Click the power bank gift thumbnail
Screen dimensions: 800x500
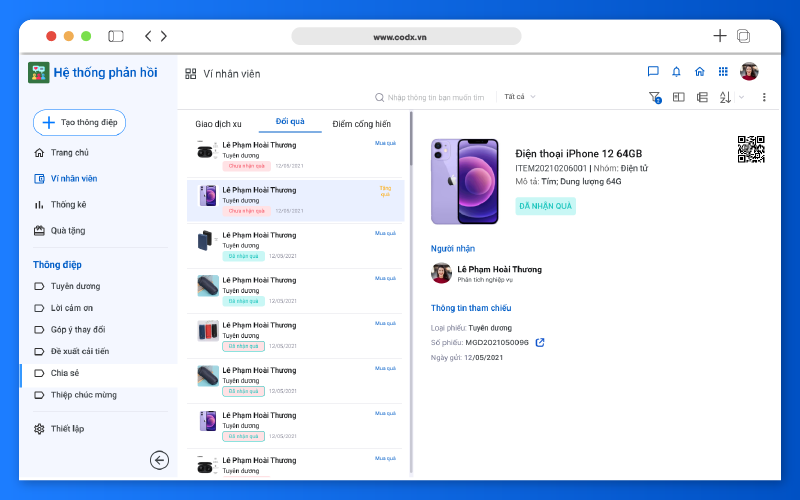205,241
